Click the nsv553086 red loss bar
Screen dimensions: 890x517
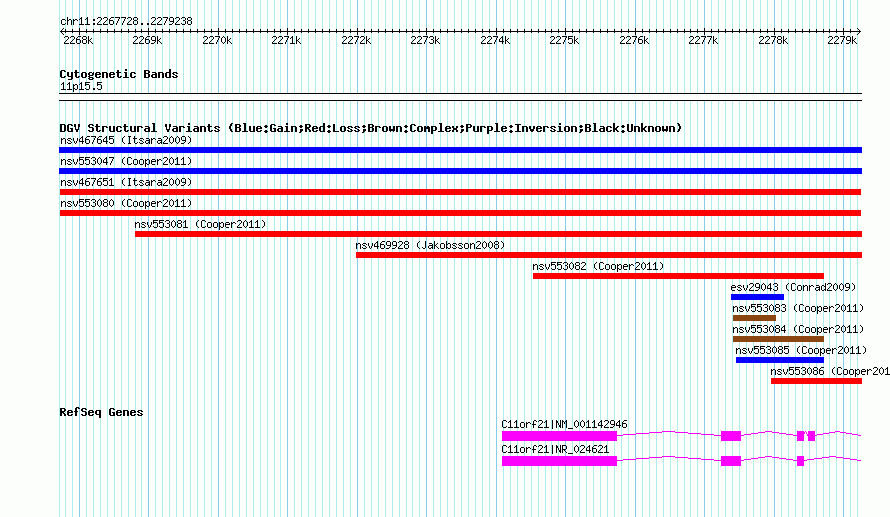pos(816,381)
